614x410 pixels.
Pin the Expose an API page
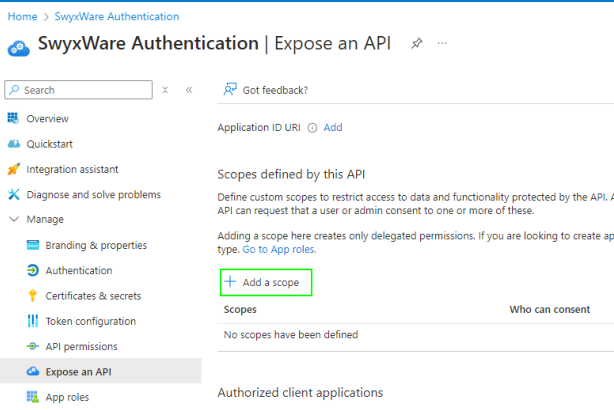417,44
